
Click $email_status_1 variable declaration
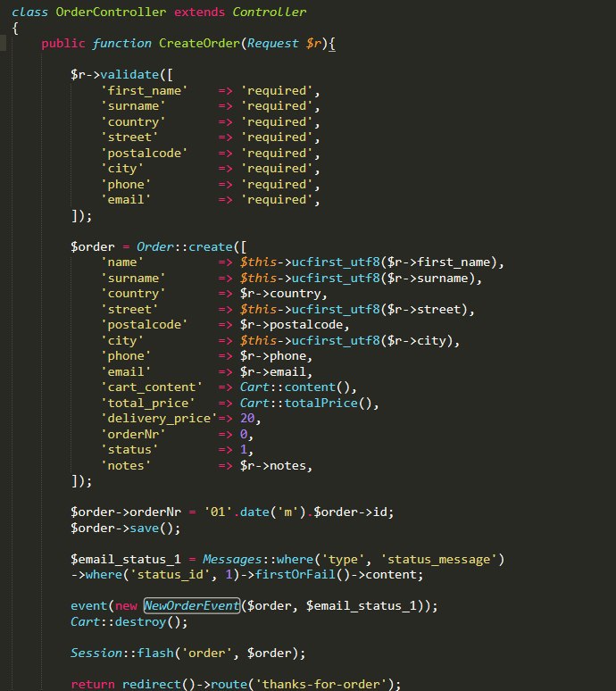point(126,559)
